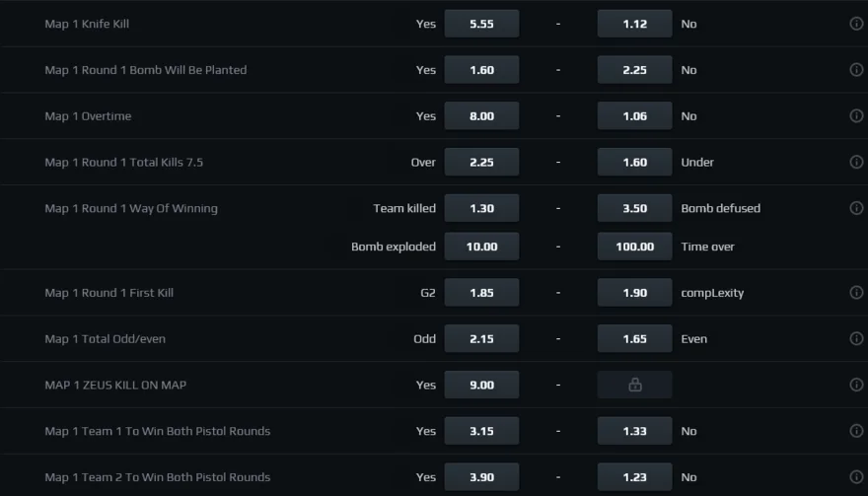Viewport: 868px width, 496px height.
Task: Select Yes 9.00 for Zeus Kill
Action: [481, 385]
